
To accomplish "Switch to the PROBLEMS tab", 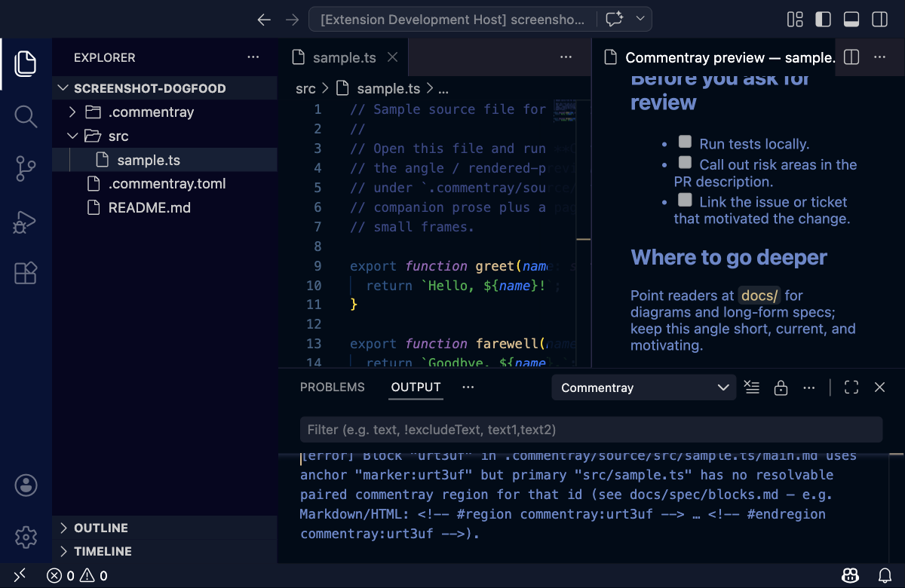I will (x=332, y=387).
